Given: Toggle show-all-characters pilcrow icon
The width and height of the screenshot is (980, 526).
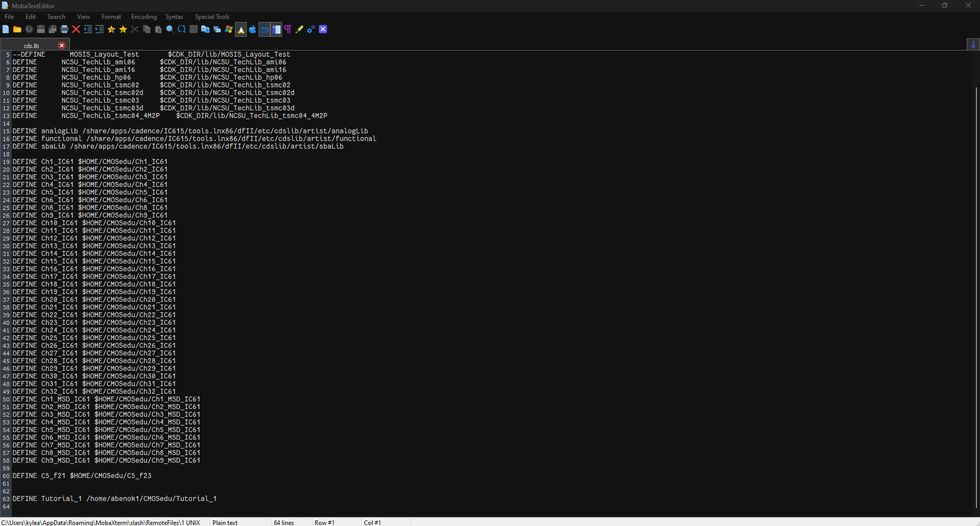Looking at the screenshot, I should click(x=288, y=29).
